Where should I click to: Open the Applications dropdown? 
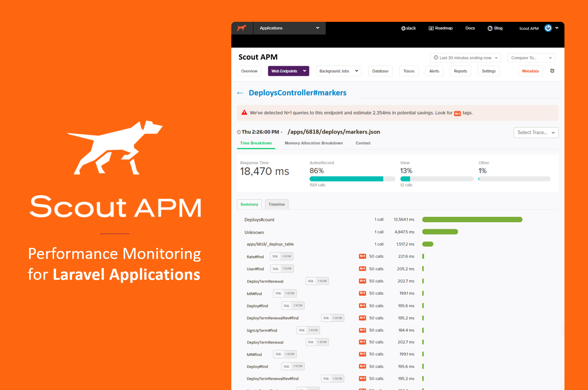[289, 28]
